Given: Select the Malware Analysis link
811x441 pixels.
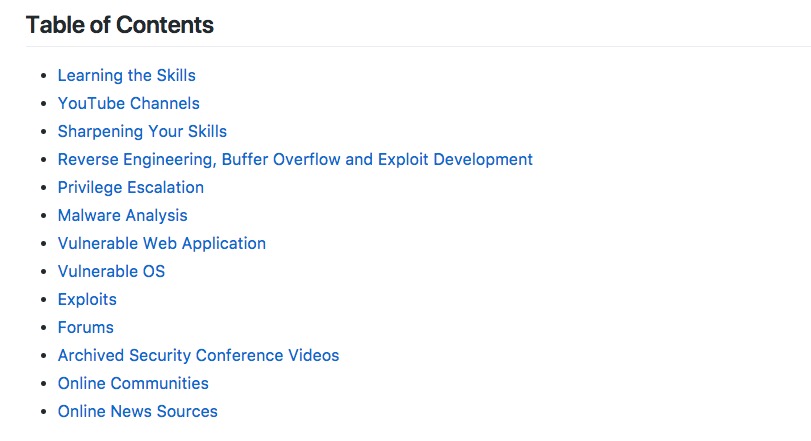Looking at the screenshot, I should (122, 215).
